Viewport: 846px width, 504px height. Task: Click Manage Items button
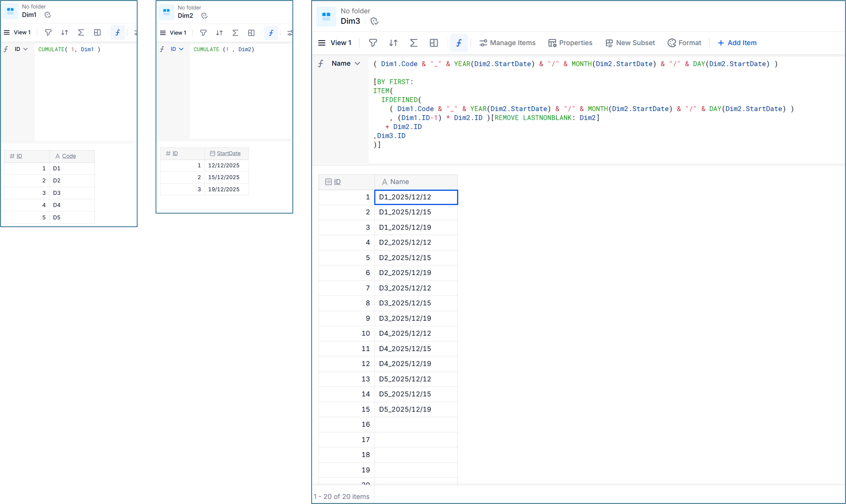tap(507, 43)
